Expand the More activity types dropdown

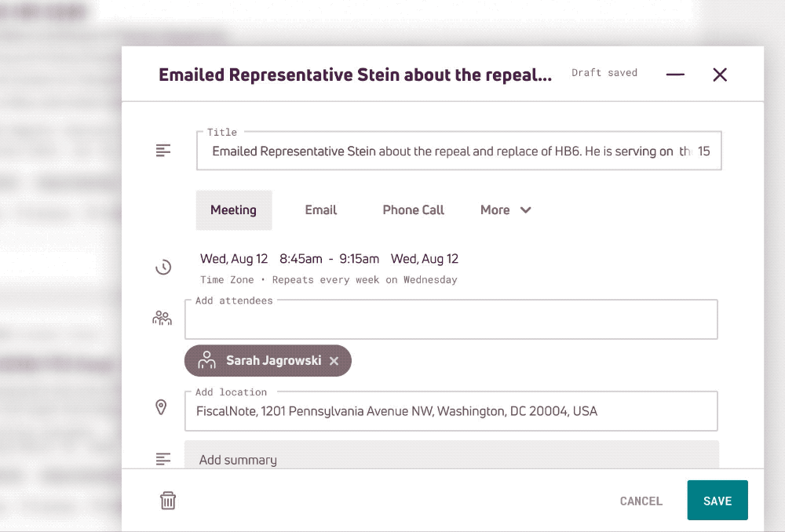coord(506,210)
